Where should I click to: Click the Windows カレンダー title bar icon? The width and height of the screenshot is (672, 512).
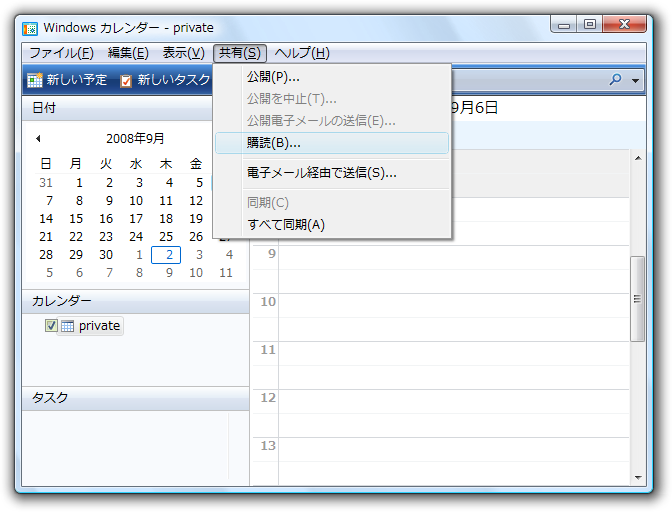(31, 27)
